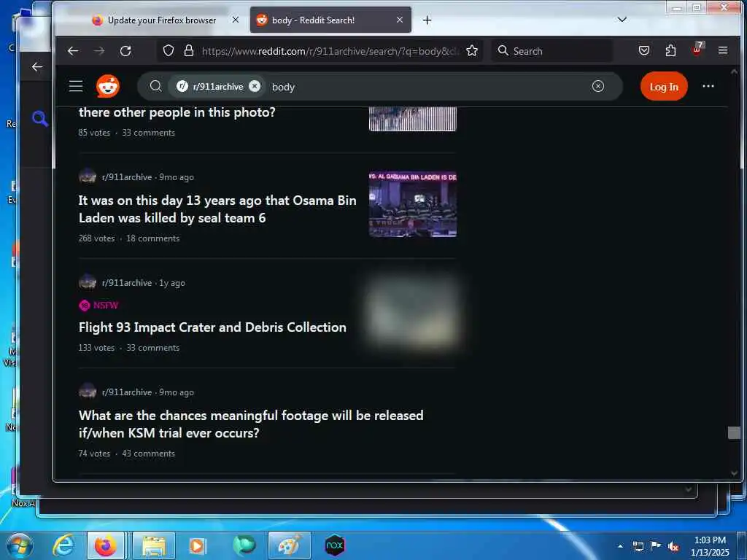This screenshot has height=560, width=747.
Task: Click back arrow in the background window
Action: 36,66
